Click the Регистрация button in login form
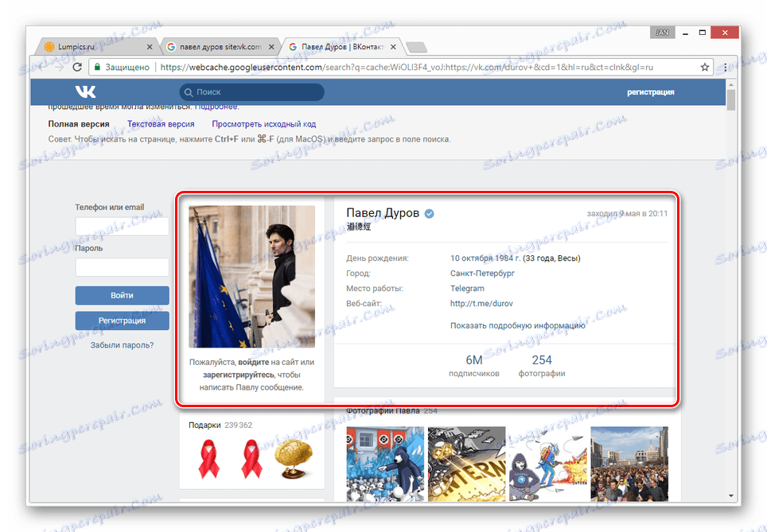The height and width of the screenshot is (532, 767). point(122,320)
